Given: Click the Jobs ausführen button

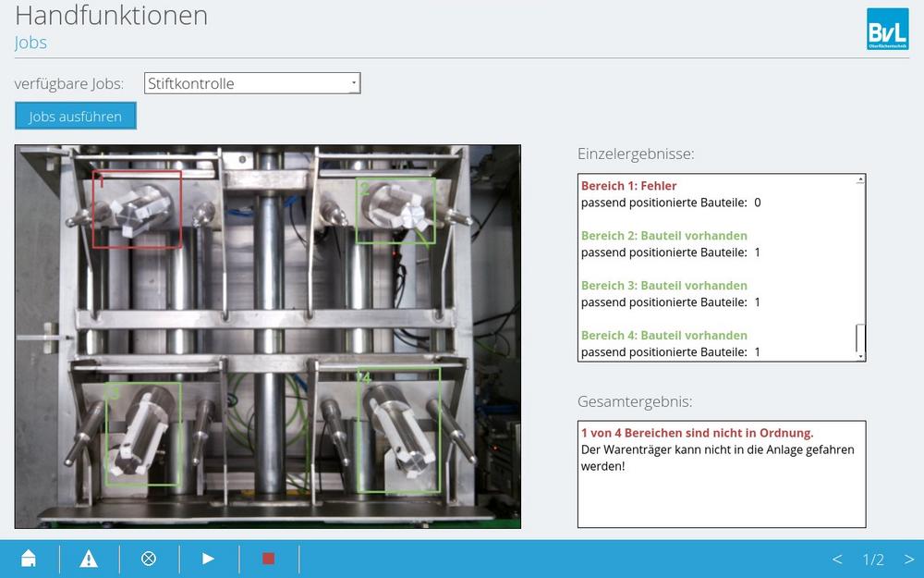Looking at the screenshot, I should pos(76,117).
